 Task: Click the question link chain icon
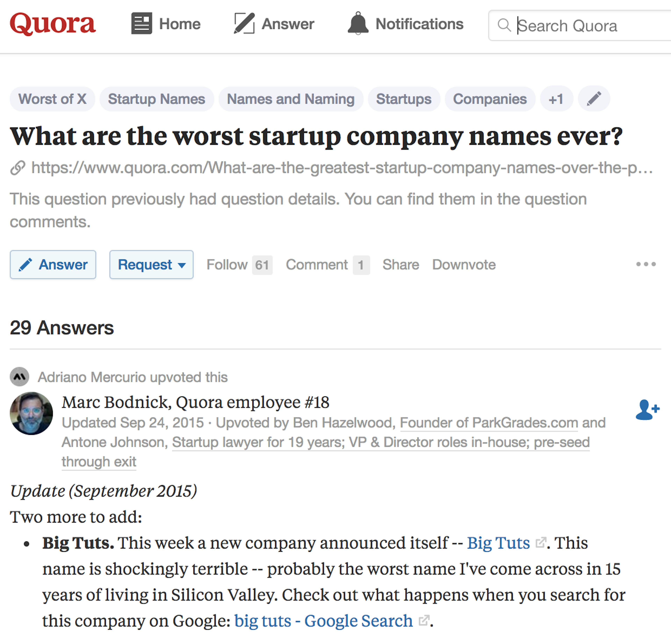[18, 168]
